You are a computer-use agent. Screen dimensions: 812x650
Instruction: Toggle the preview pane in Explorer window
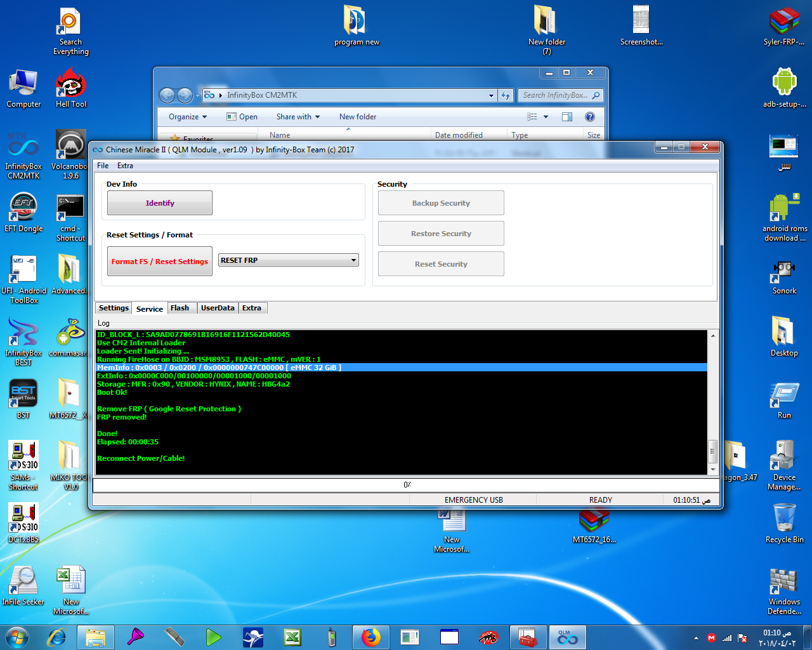point(567,117)
